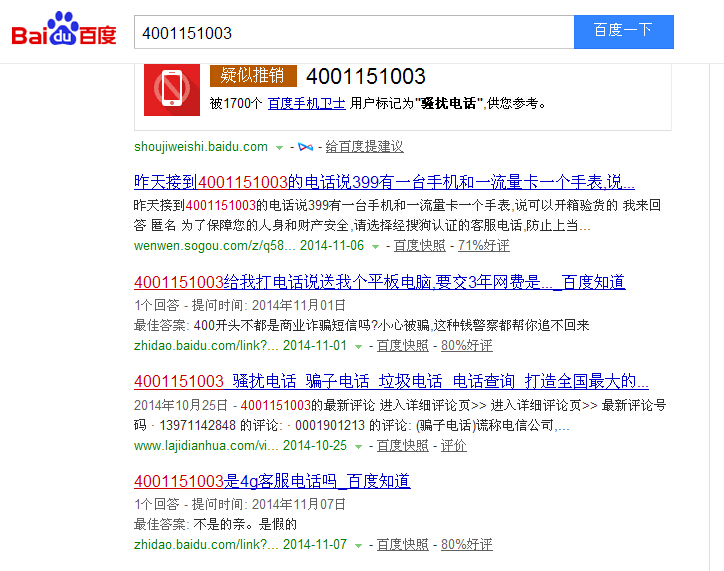
Task: Click the bold 骚扰电话 label text
Action: [448, 103]
